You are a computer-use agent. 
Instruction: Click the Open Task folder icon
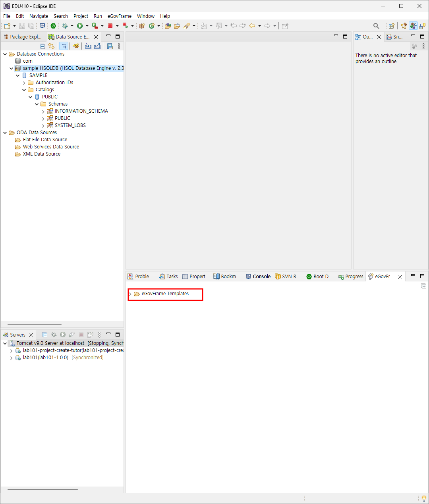177,26
